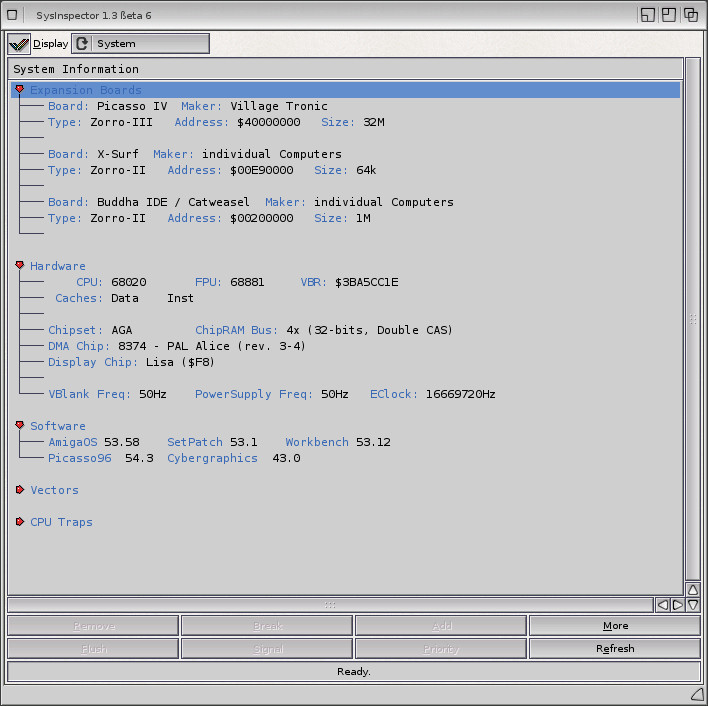The width and height of the screenshot is (708, 706).
Task: Collapse the Expansion Boards tree node
Action: click(19, 89)
